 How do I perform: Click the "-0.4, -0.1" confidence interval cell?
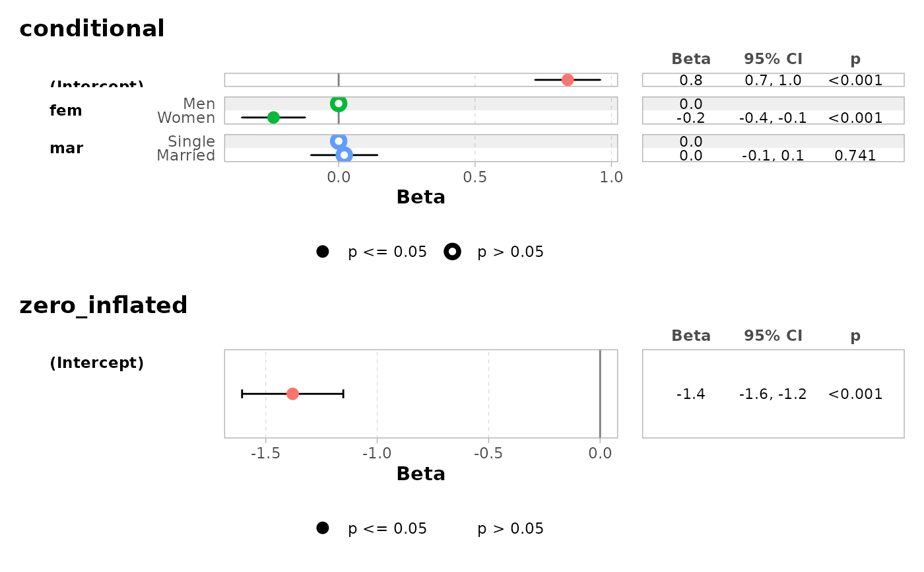[773, 118]
